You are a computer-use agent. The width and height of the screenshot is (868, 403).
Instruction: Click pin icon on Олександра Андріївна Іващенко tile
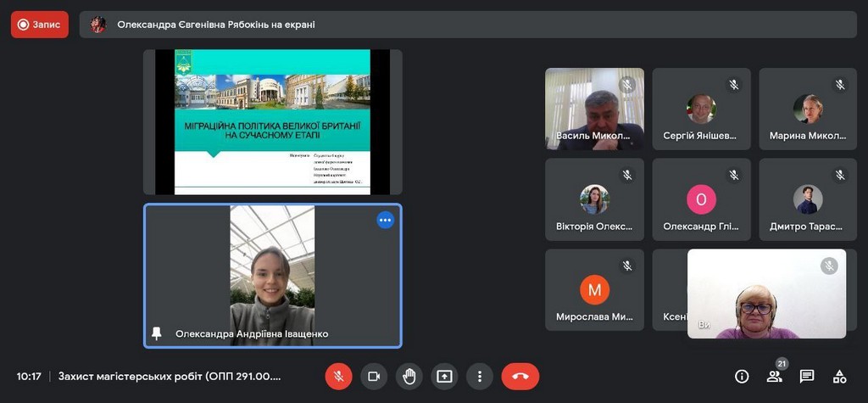pos(156,333)
